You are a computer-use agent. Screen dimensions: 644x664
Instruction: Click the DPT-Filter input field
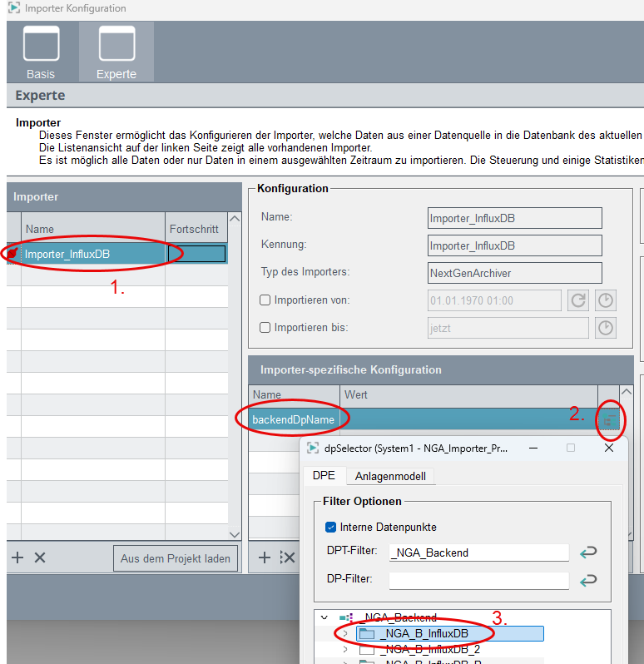(x=479, y=553)
